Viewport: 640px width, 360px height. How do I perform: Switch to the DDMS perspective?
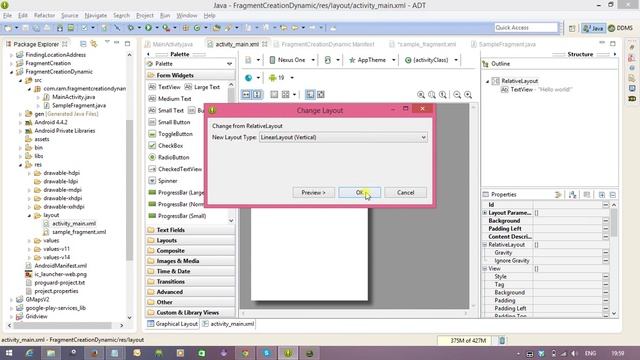click(x=620, y=28)
